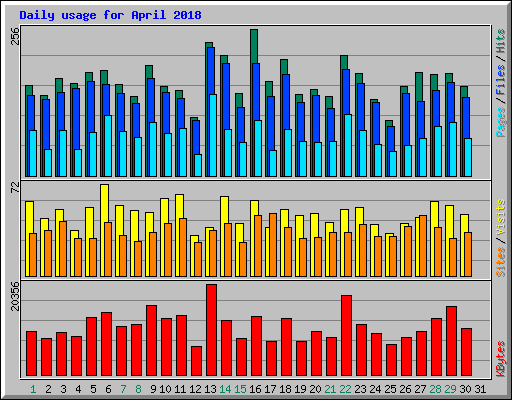Select green day label 8 on the x-axis
Image resolution: width=512 pixels, height=400 pixels.
[x=138, y=389]
